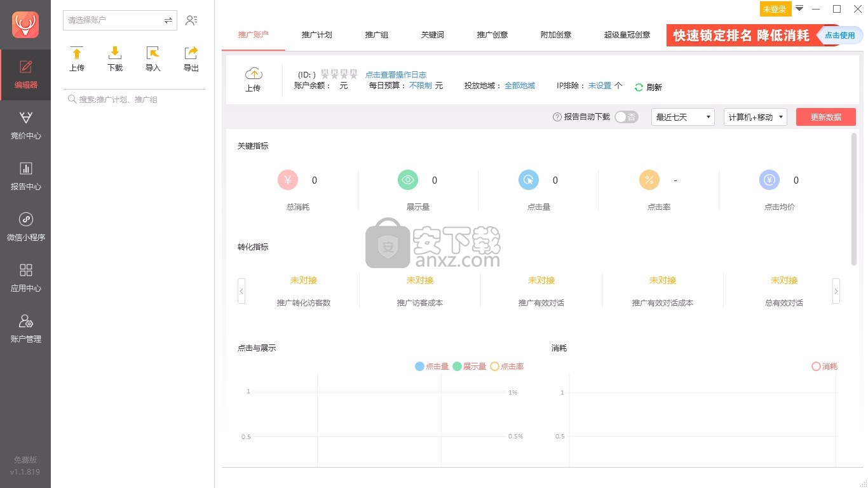Open the 微信小程序 section
The height and width of the screenshot is (488, 868).
pyautogui.click(x=25, y=227)
